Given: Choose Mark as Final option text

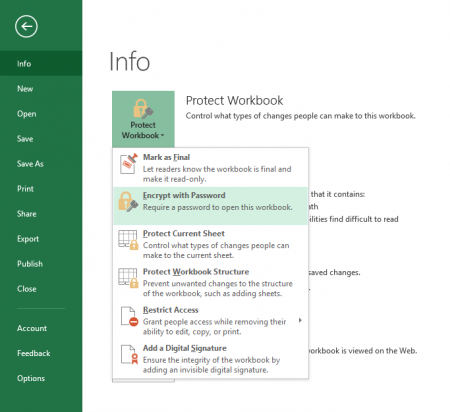Looking at the screenshot, I should tap(166, 157).
